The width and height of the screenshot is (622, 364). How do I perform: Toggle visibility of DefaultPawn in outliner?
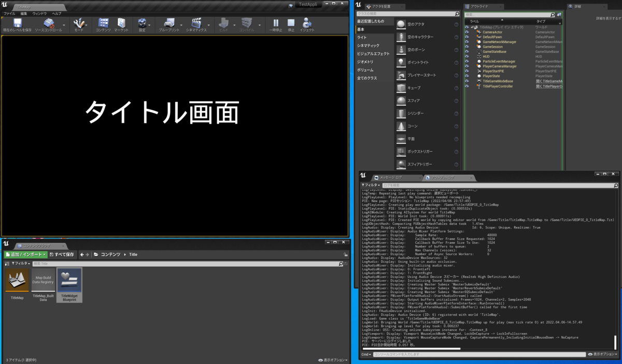coord(467,37)
